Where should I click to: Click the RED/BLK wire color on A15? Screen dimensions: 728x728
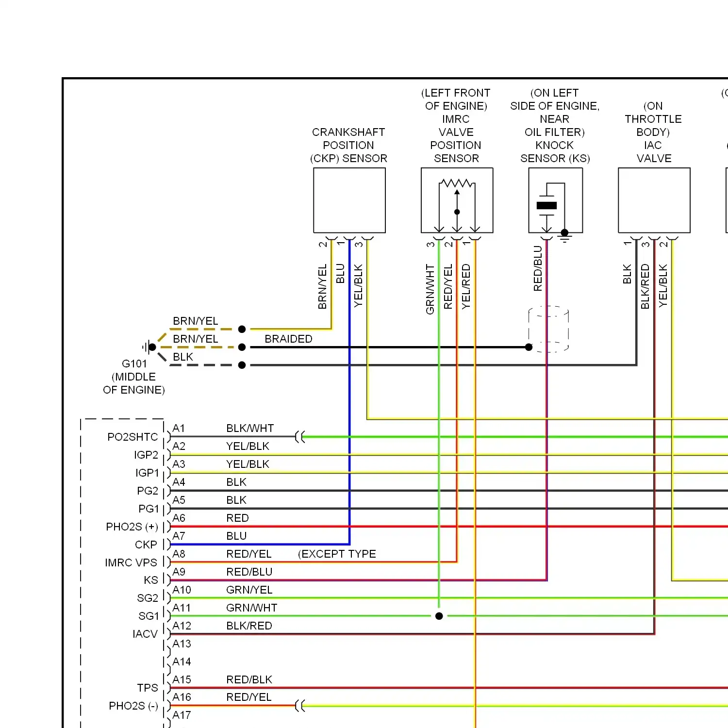coord(249,679)
